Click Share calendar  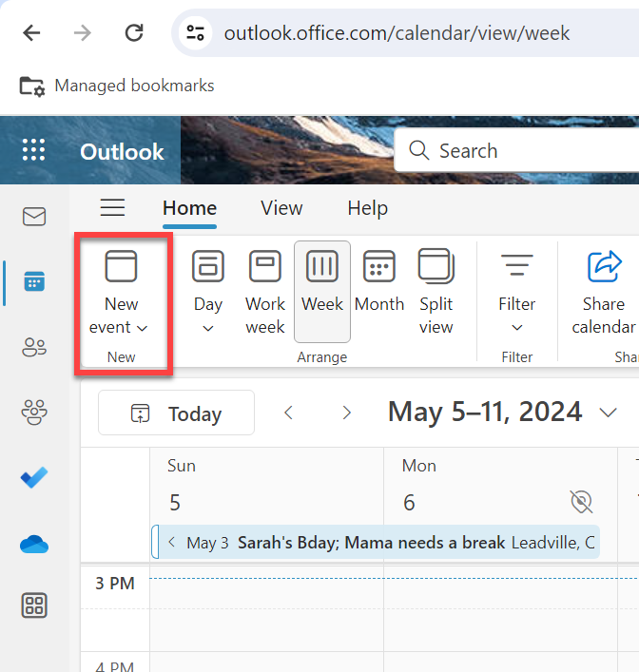pyautogui.click(x=604, y=292)
